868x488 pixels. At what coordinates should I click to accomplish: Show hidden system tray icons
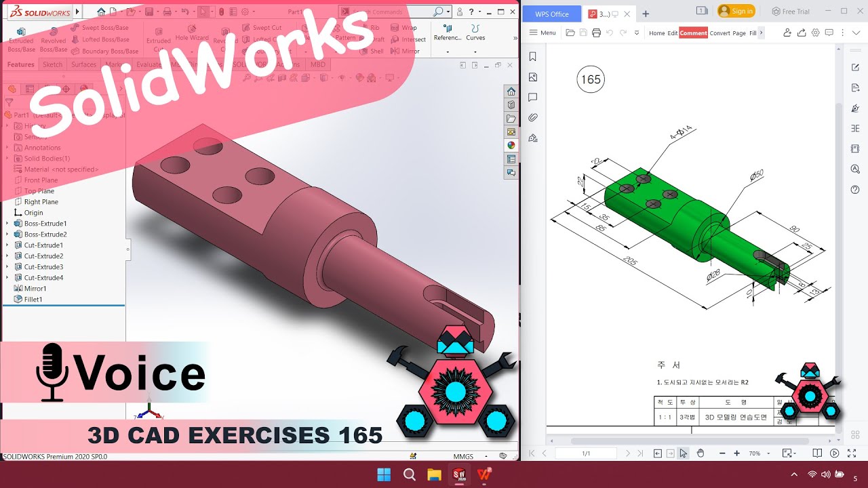[794, 474]
